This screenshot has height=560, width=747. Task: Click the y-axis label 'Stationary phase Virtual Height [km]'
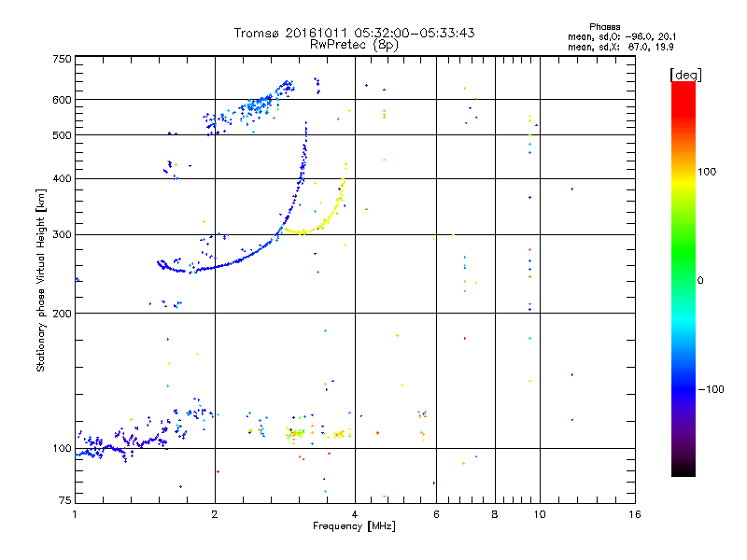41,280
